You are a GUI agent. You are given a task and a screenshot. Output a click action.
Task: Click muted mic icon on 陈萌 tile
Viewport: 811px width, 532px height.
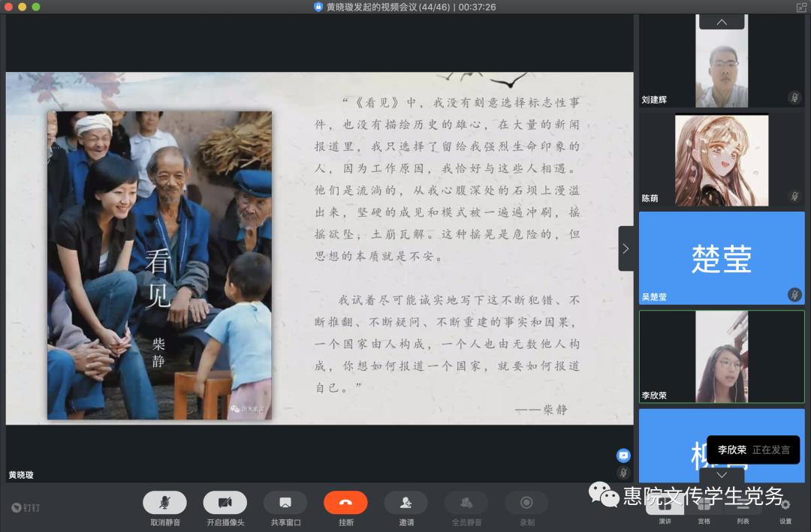794,197
